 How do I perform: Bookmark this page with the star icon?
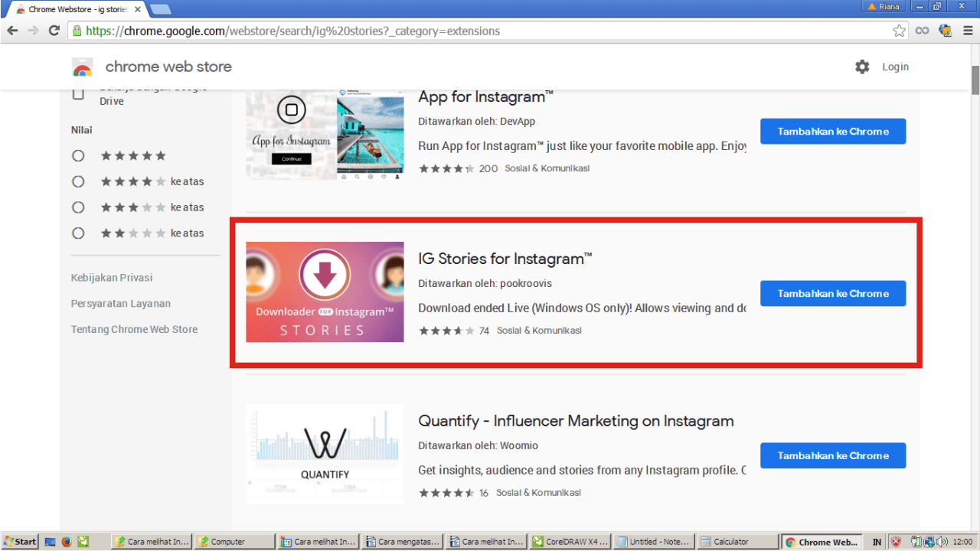899,31
